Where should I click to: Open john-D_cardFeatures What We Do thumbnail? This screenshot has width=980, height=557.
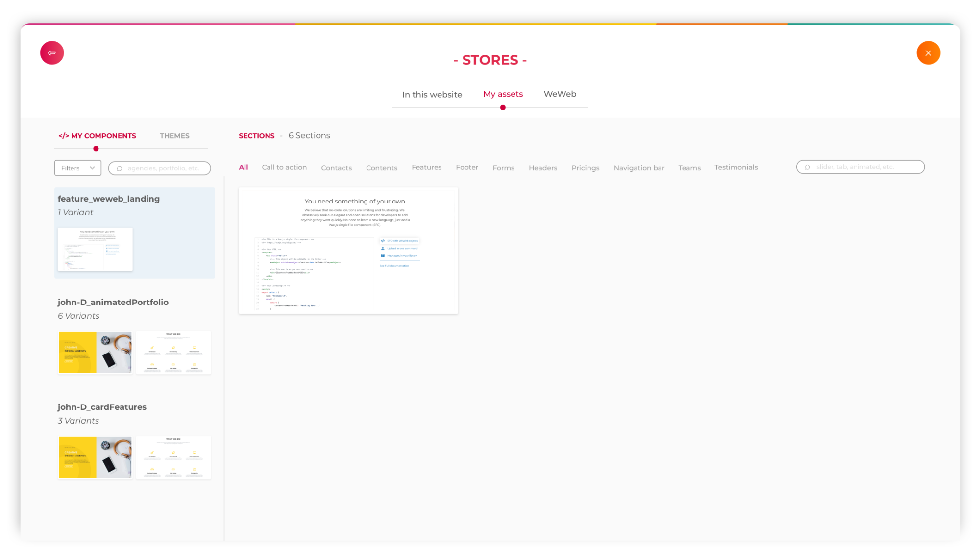(173, 457)
